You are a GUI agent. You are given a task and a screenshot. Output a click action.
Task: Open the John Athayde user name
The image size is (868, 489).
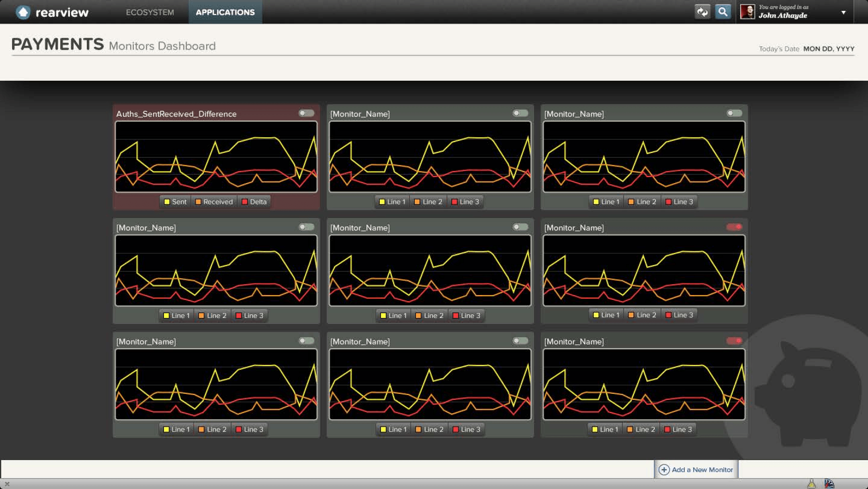[783, 15]
